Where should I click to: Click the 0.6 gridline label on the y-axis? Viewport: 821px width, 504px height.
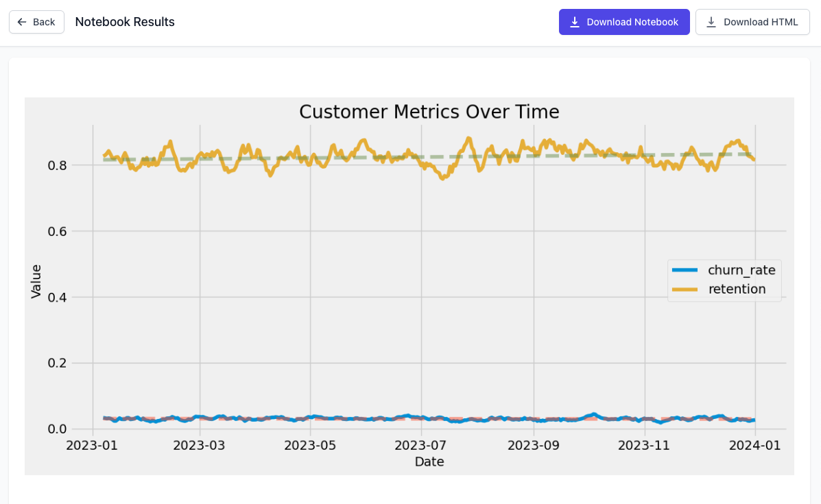[58, 231]
